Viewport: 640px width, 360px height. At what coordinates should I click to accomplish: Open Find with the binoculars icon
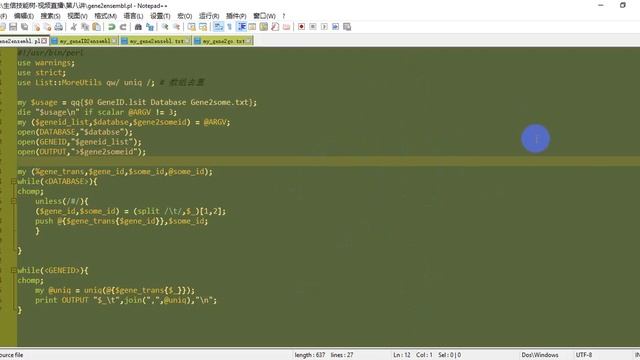(138, 27)
